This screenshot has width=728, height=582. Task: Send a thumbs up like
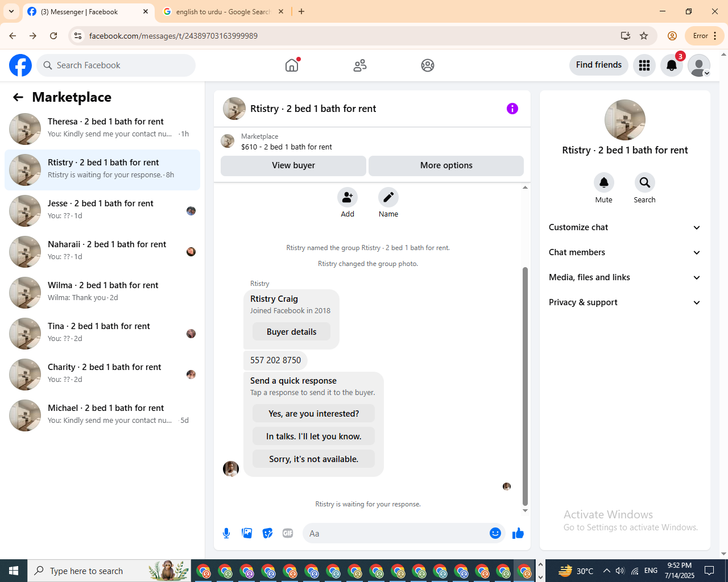(518, 533)
